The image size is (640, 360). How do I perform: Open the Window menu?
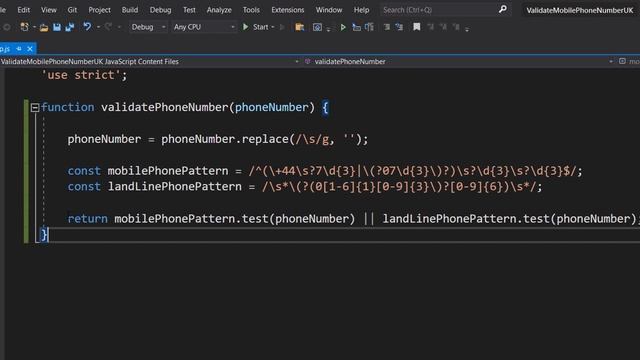point(329,10)
